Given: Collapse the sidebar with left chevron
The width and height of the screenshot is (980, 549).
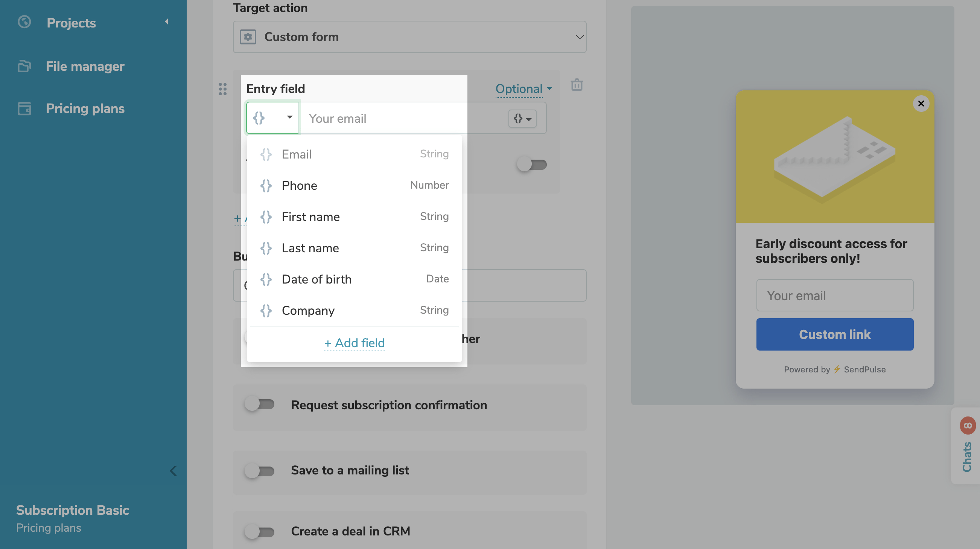Looking at the screenshot, I should [173, 471].
